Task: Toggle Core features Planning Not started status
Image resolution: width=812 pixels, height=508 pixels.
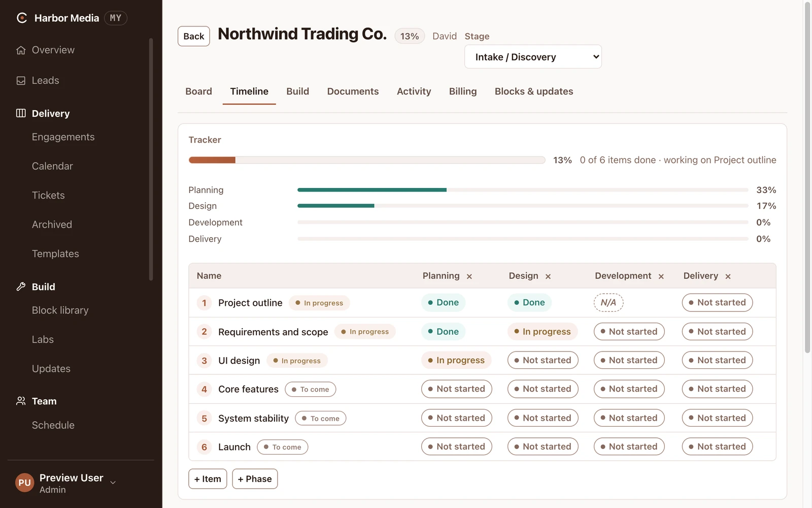Action: [x=456, y=389]
